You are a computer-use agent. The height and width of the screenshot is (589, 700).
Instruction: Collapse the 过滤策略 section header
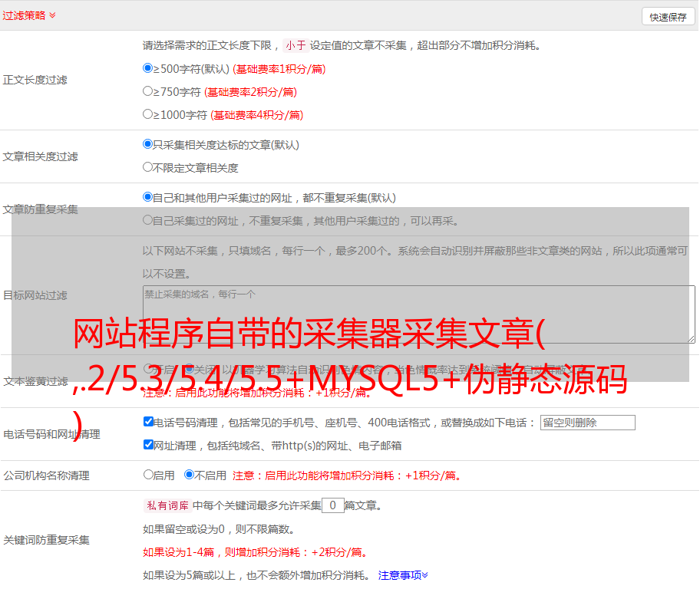click(x=29, y=15)
